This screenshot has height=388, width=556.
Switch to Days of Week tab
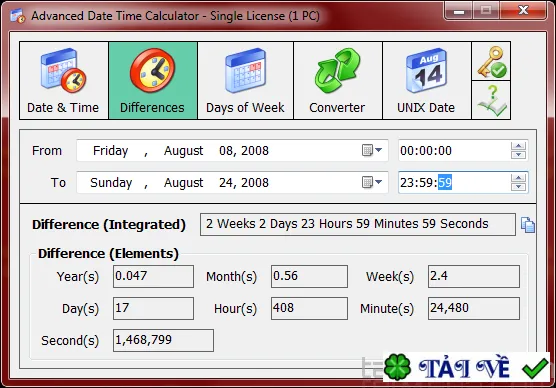pyautogui.click(x=245, y=81)
